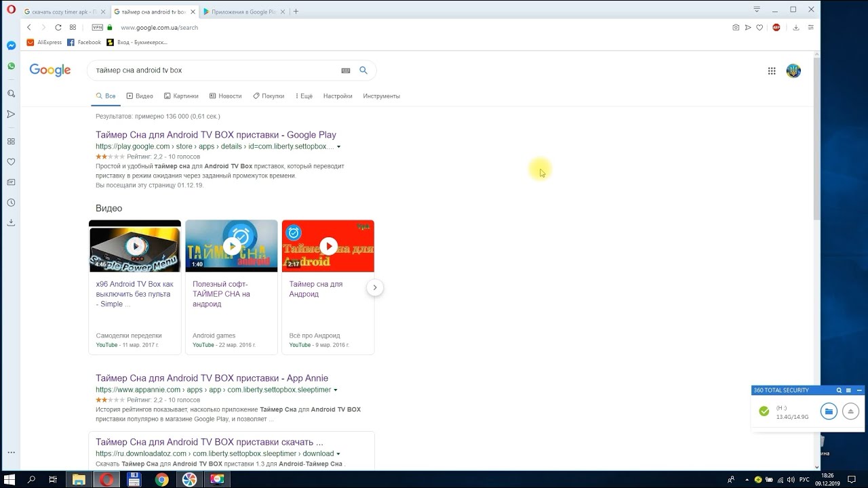868x488 pixels.
Task: Switch to the 'скачать cozy timer apk' tab
Action: pyautogui.click(x=64, y=12)
